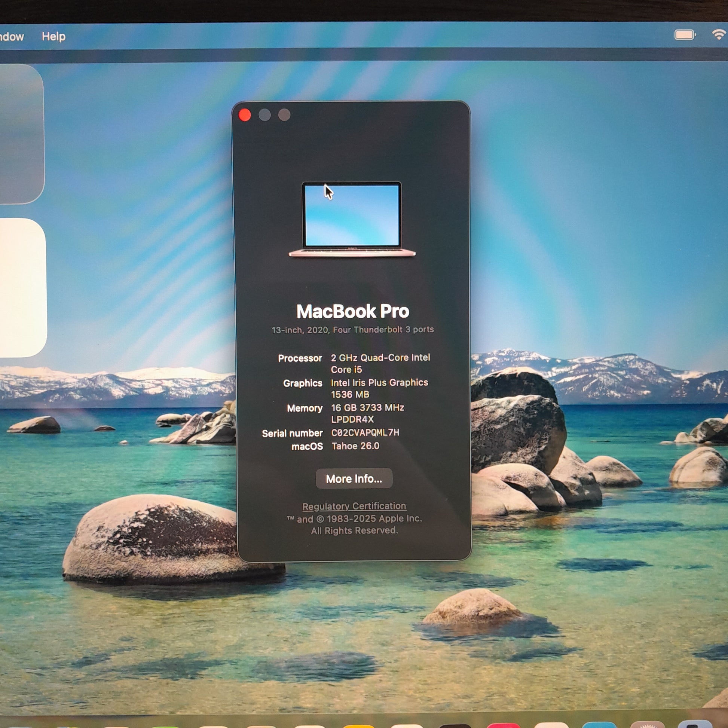The width and height of the screenshot is (728, 728).
Task: Click the macOS version Tahoe 26.0 text
Action: [x=355, y=446]
